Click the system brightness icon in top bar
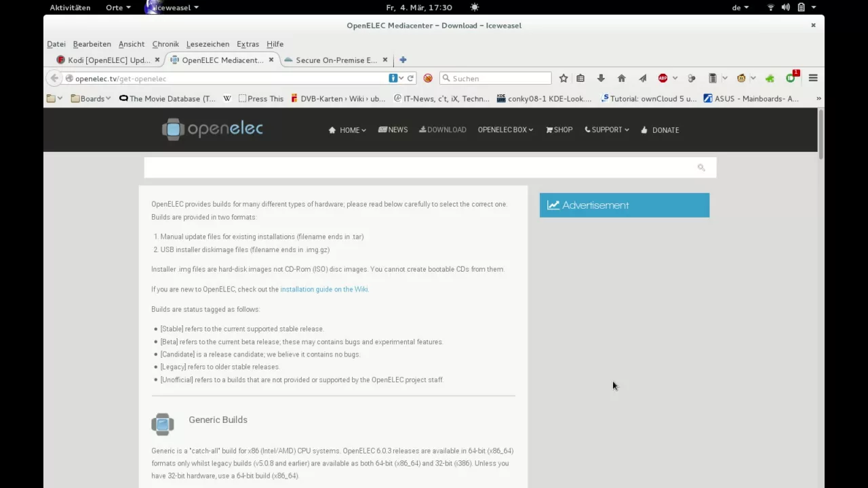The height and width of the screenshot is (488, 868). pos(475,7)
